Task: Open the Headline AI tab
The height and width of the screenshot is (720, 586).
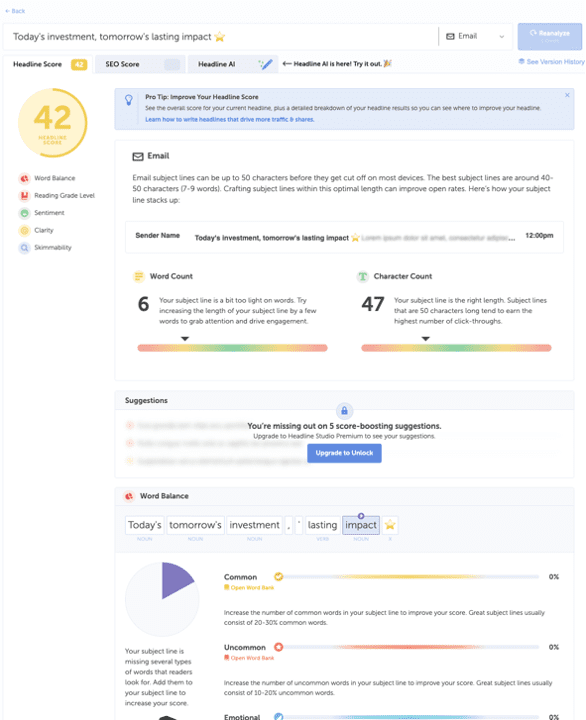Action: click(x=233, y=64)
